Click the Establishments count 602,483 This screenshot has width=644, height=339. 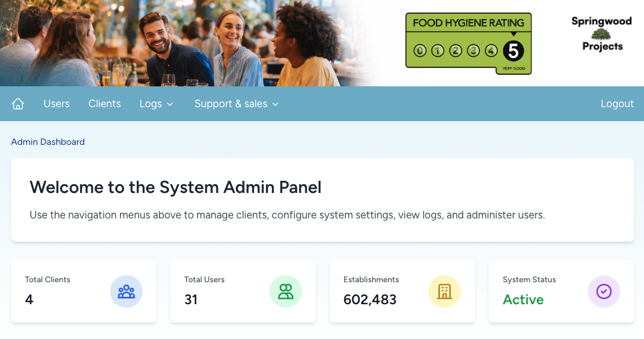(370, 300)
